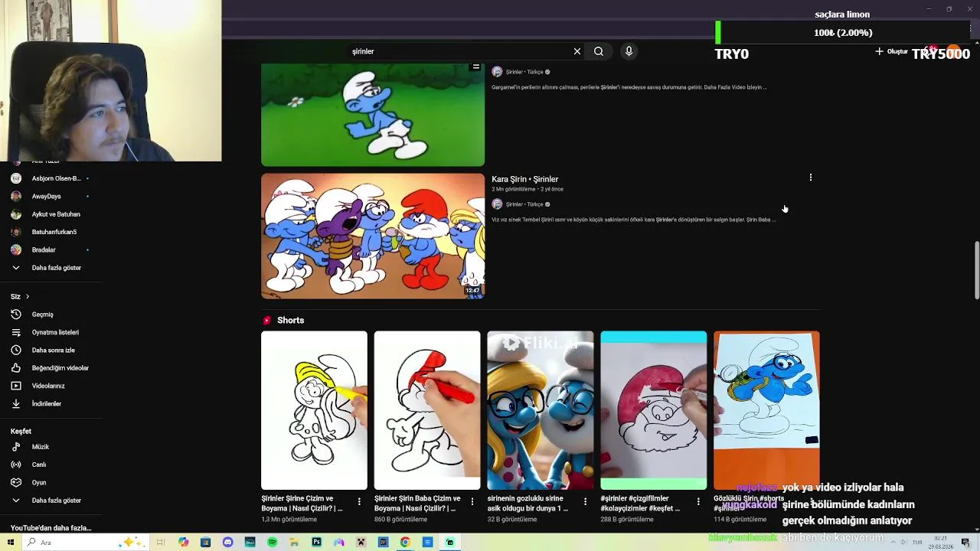This screenshot has width=980, height=551.
Task: Click the Oyun gaming icon
Action: (16, 483)
